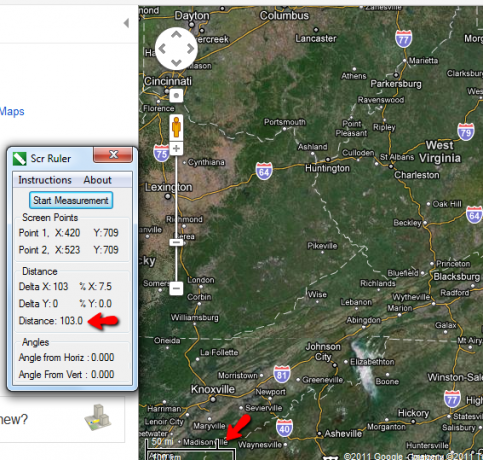Collapse the side panel with the left arrow
Viewport: 483px width, 460px height.
click(126, 23)
